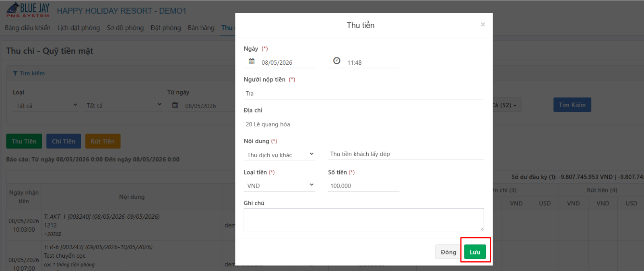This screenshot has height=271, width=644.
Task: Click the Số dư đầu kỳ (1) text
Action: coord(534,177)
